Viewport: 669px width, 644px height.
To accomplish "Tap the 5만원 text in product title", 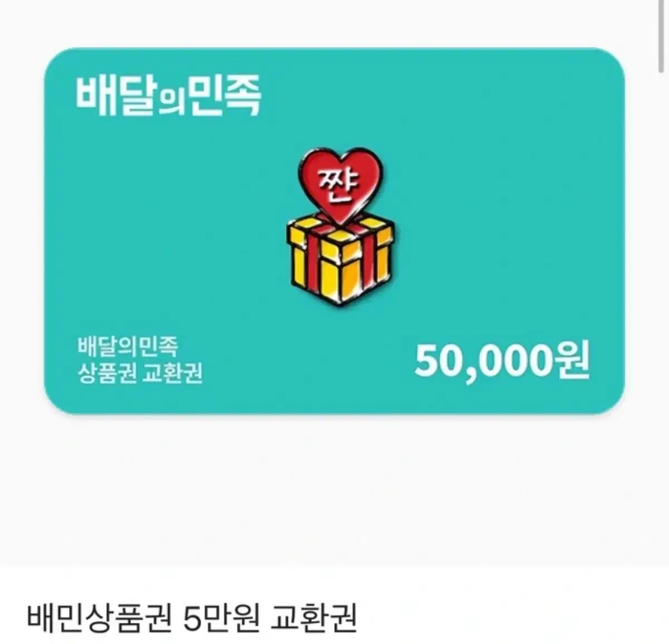I will point(220,617).
